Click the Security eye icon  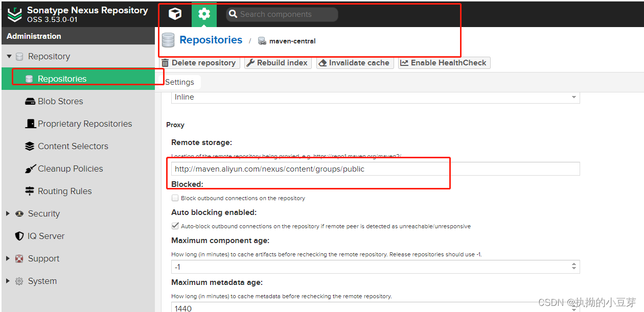pyautogui.click(x=19, y=213)
